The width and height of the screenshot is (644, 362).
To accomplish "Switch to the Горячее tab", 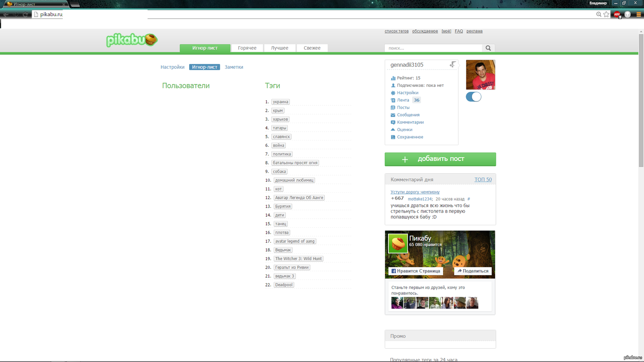I will (247, 48).
